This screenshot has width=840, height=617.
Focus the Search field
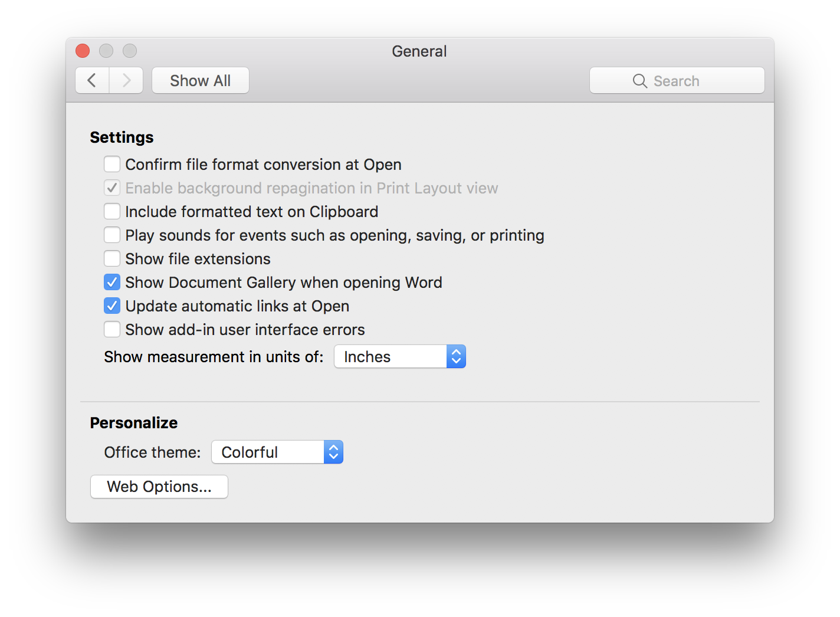[x=677, y=80]
